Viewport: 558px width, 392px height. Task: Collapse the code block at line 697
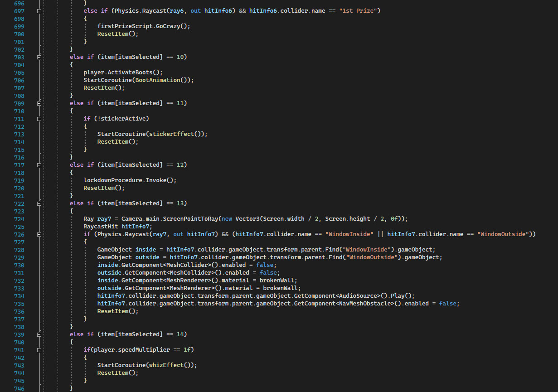[39, 11]
